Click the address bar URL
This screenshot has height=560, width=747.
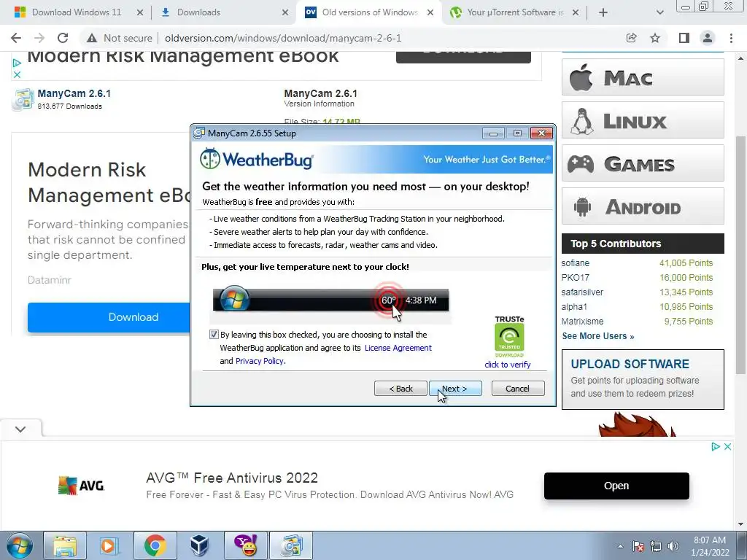[x=283, y=38]
